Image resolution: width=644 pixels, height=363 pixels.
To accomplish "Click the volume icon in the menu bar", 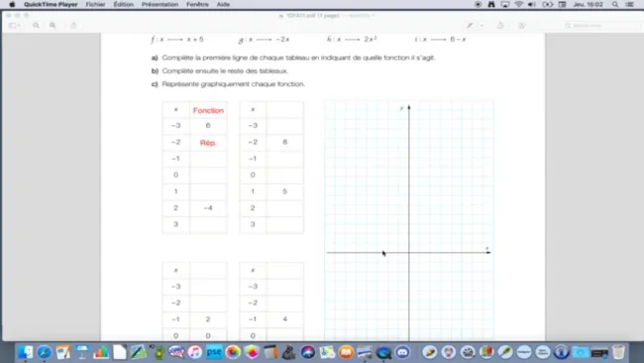I will pos(532,5).
